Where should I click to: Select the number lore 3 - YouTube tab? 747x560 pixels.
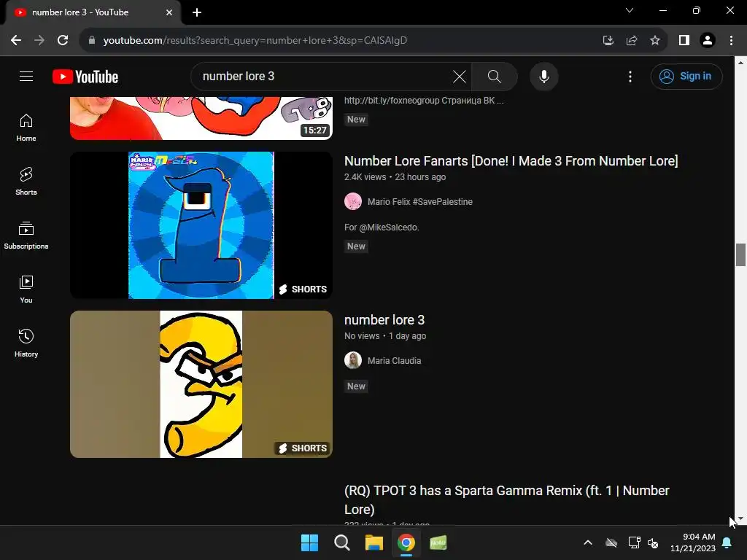[93, 12]
